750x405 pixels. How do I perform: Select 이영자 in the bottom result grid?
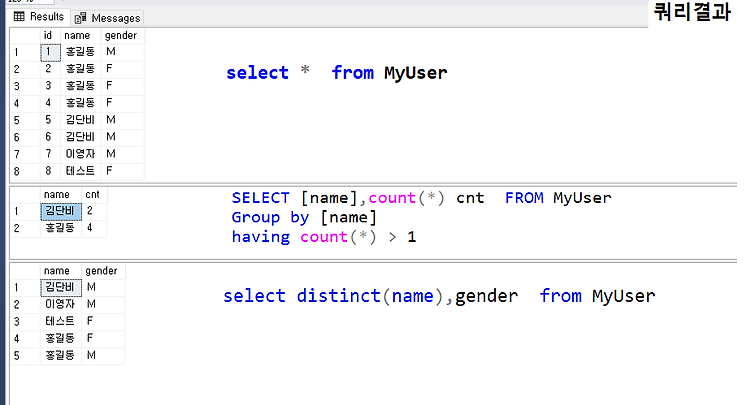[x=61, y=305]
